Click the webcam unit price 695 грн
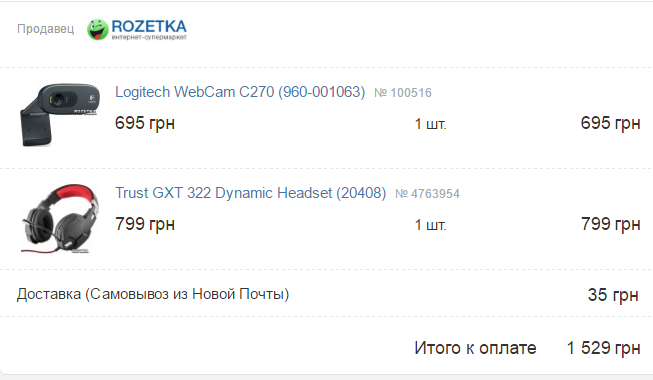Image resolution: width=653 pixels, height=380 pixels. (x=145, y=123)
